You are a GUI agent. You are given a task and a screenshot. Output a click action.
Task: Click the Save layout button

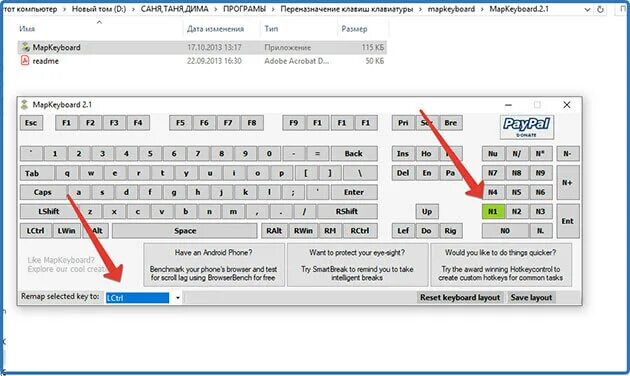(x=531, y=298)
